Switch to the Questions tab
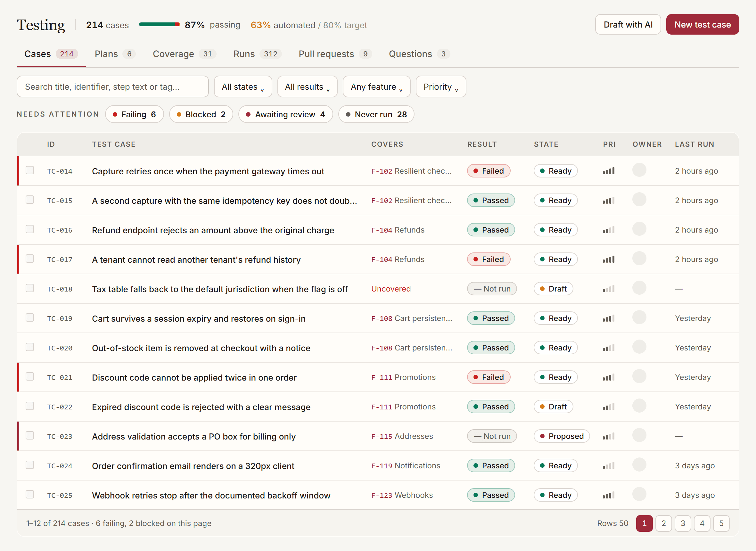This screenshot has height=551, width=756. (x=419, y=54)
